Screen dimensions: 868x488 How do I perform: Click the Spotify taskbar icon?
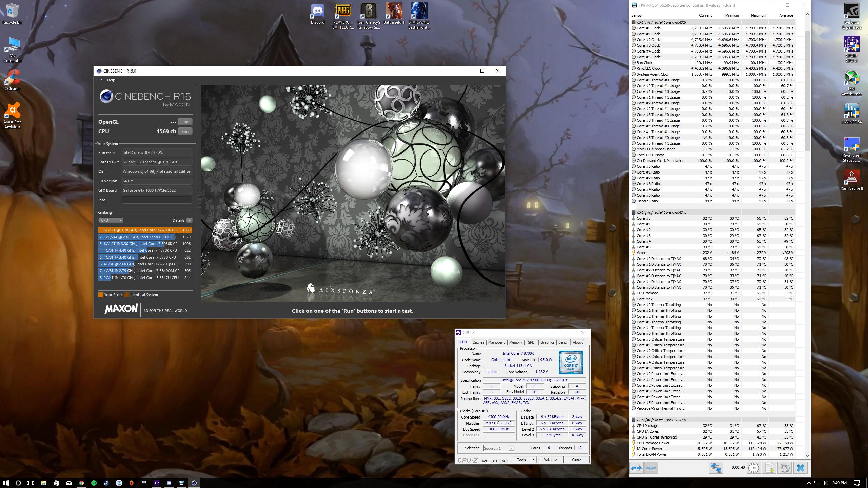(94, 483)
